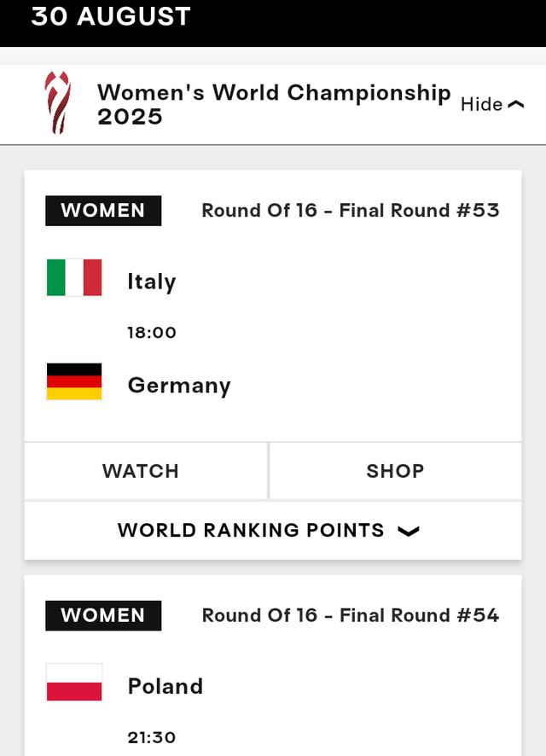Open the Poland team name
The image size is (546, 756).
click(166, 686)
